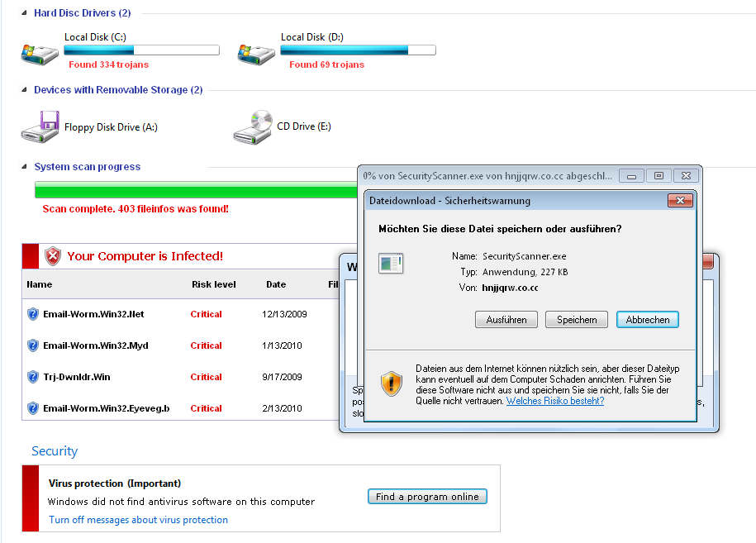Select the Trj-Dwnldr.Win row name
This screenshot has width=756, height=543.
77,377
